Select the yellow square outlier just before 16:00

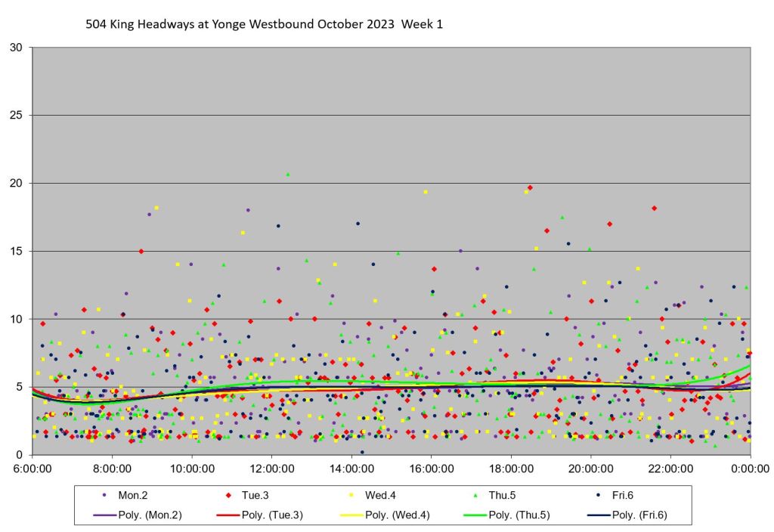(426, 192)
